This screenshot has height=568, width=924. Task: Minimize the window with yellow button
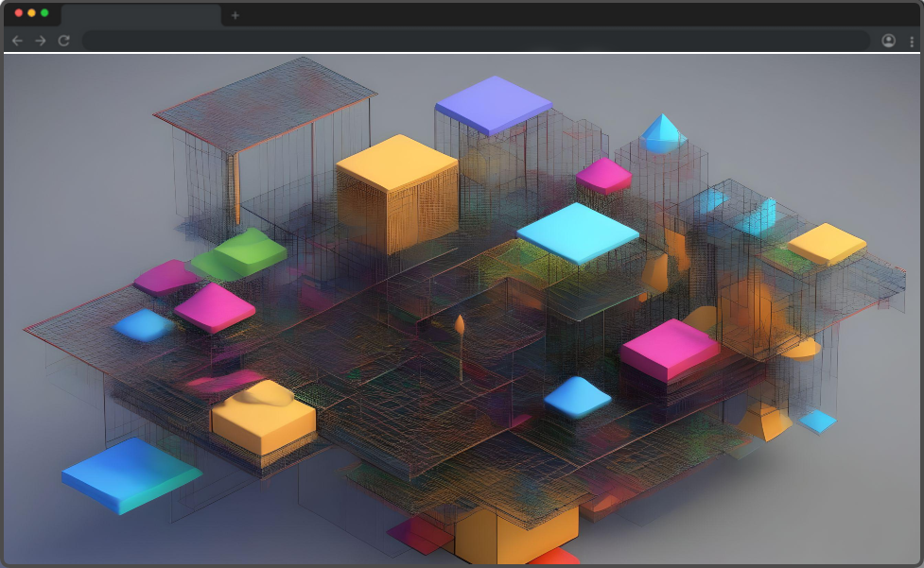[x=31, y=13]
